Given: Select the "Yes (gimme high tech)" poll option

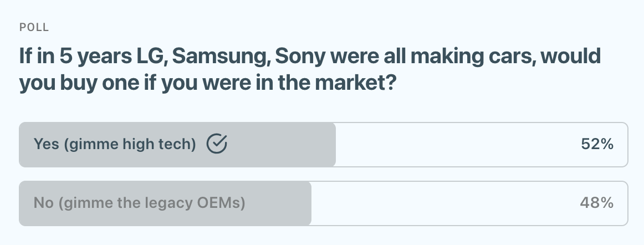Looking at the screenshot, I should tap(115, 145).
